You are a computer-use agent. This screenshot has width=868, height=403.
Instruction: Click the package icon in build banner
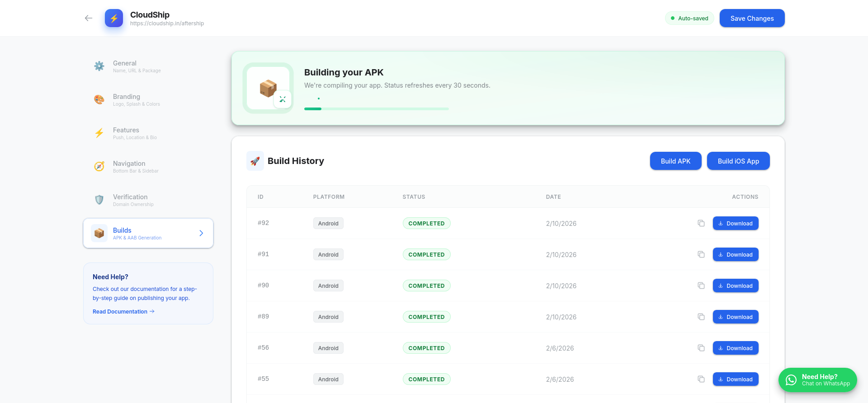point(268,88)
